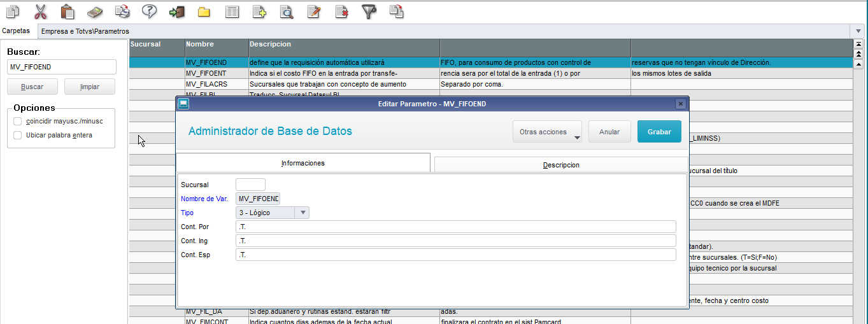Expand the tab bar dropdown arrow at right
The height and width of the screenshot is (324, 868).
click(859, 31)
